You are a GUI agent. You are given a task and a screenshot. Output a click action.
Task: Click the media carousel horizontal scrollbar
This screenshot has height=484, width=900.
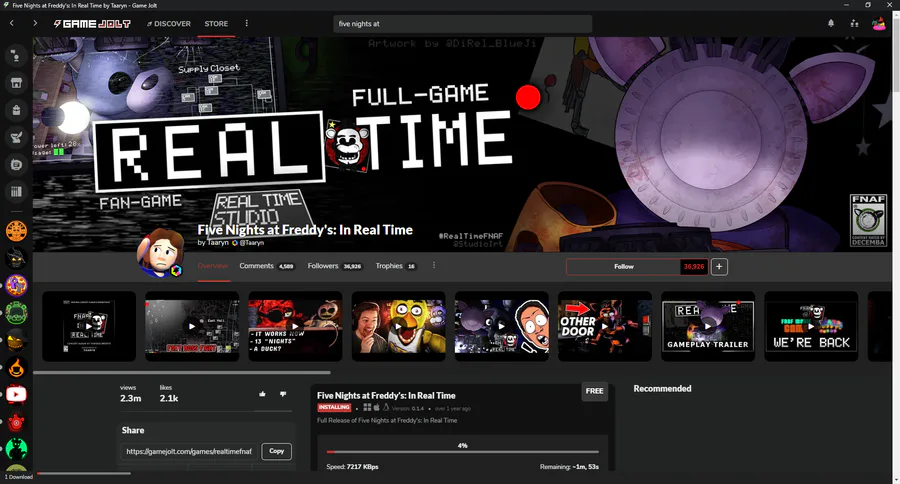(x=181, y=373)
